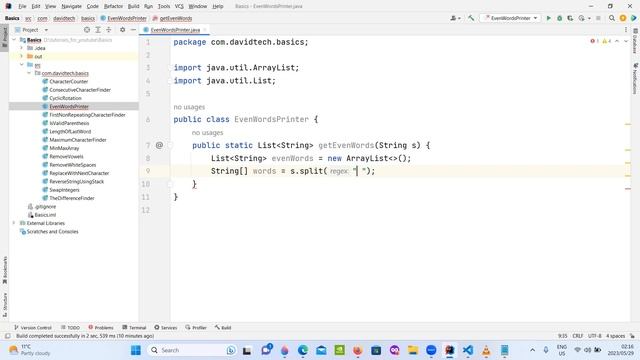Open Version Control tool window
640x360 pixels.
tap(33, 327)
